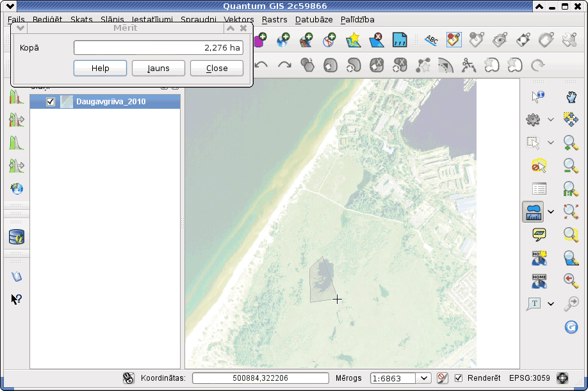Open the attribute table icon
The width and height of the screenshot is (588, 391).
(x=539, y=188)
